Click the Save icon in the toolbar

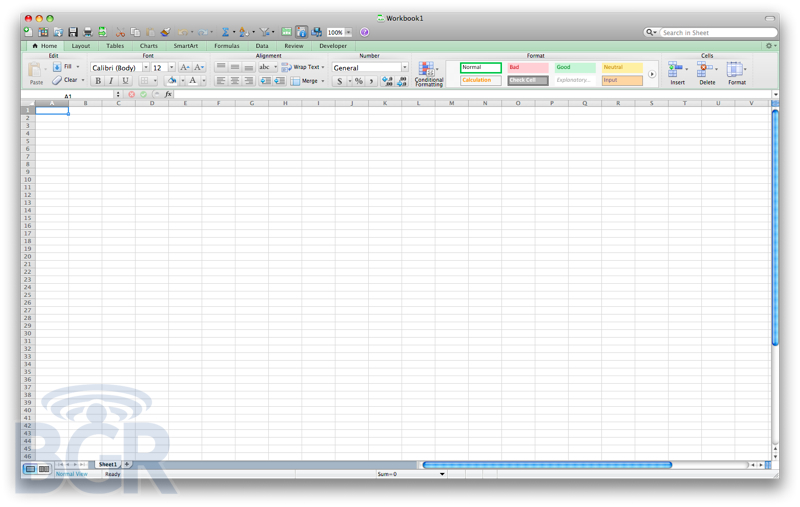click(73, 33)
